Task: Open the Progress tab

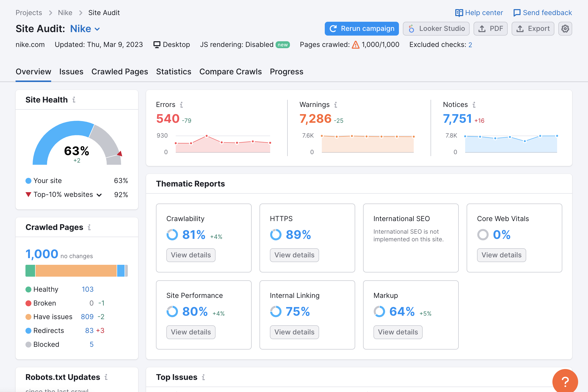Action: (287, 72)
